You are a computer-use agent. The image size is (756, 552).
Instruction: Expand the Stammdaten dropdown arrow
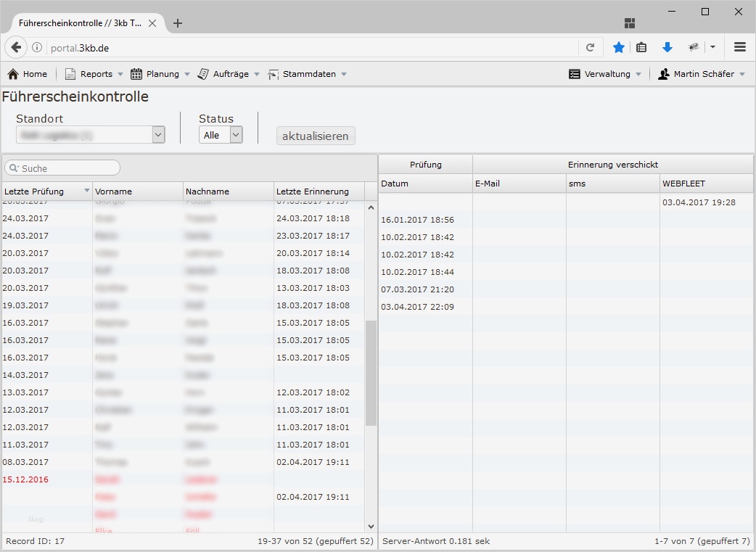[344, 75]
